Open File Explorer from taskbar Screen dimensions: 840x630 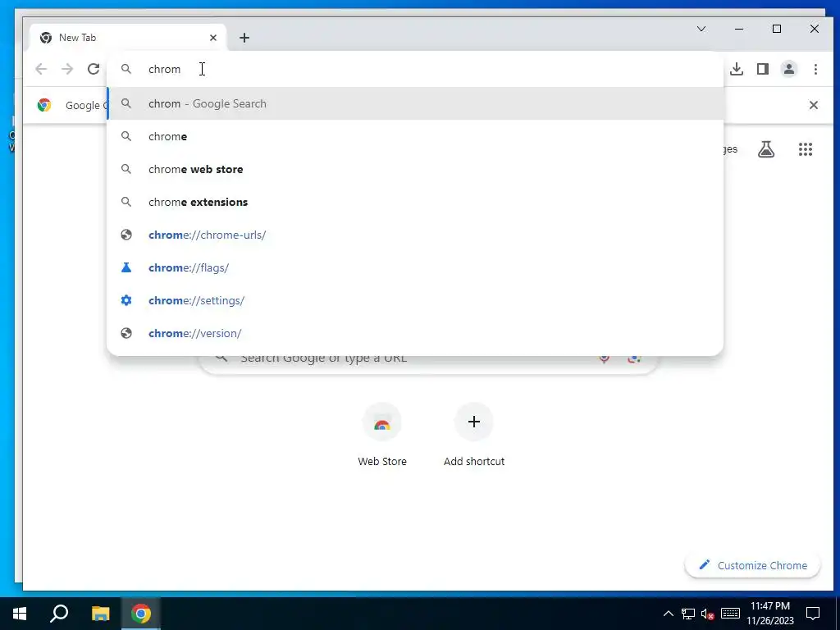click(100, 614)
